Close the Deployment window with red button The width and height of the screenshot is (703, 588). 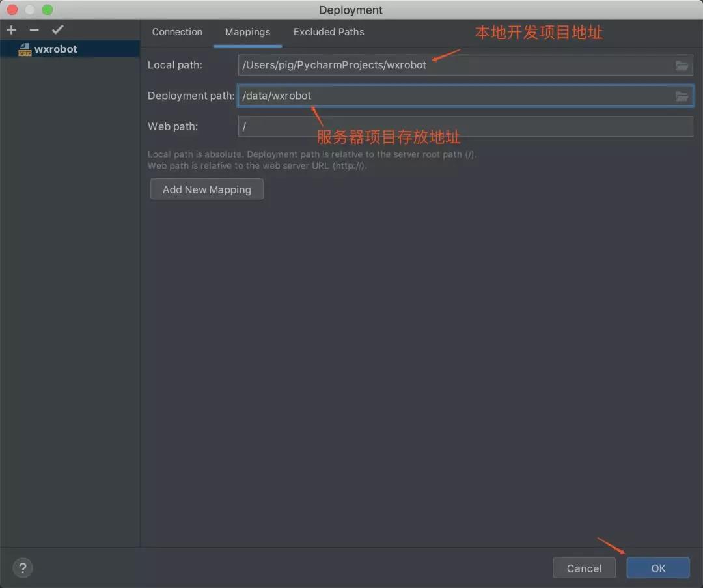[12, 9]
